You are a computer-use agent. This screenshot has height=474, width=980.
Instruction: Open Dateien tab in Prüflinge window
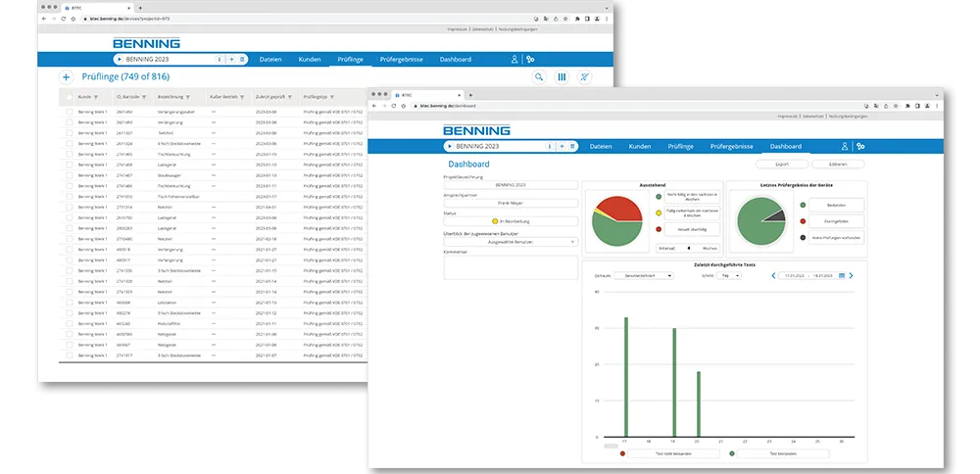(x=270, y=60)
